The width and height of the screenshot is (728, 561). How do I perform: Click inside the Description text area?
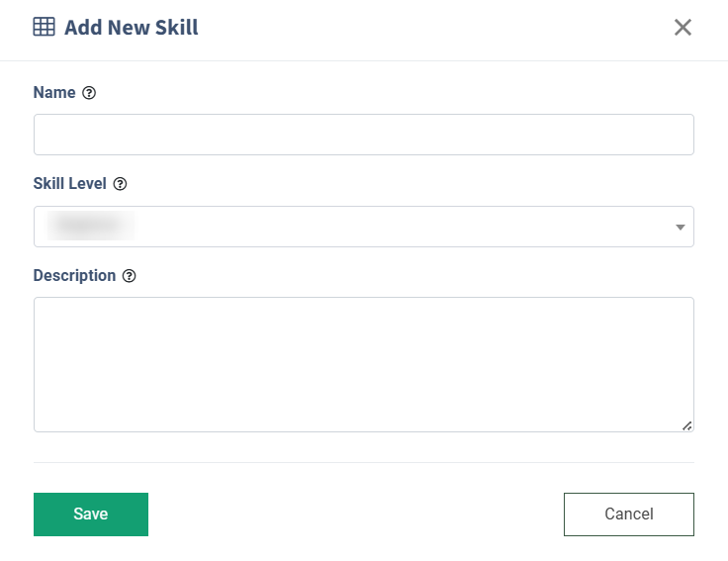(363, 363)
